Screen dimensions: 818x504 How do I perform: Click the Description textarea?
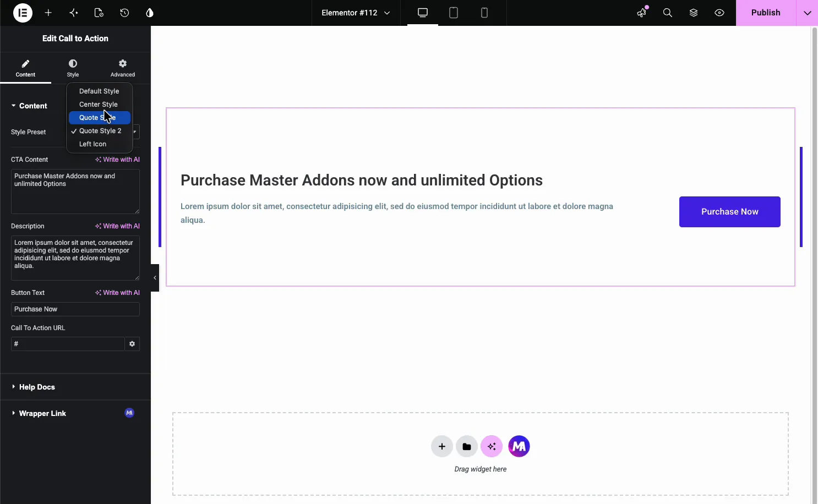click(75, 258)
